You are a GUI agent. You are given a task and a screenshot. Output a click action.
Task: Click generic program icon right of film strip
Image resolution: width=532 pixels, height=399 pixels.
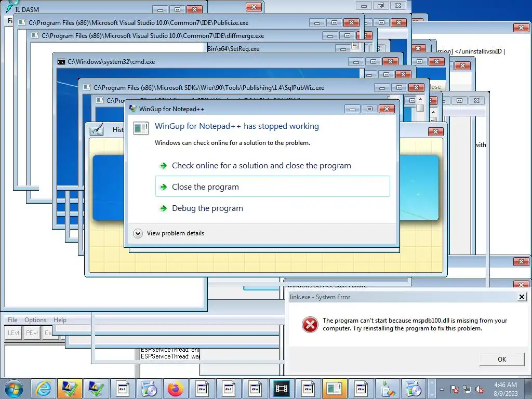pos(308,389)
